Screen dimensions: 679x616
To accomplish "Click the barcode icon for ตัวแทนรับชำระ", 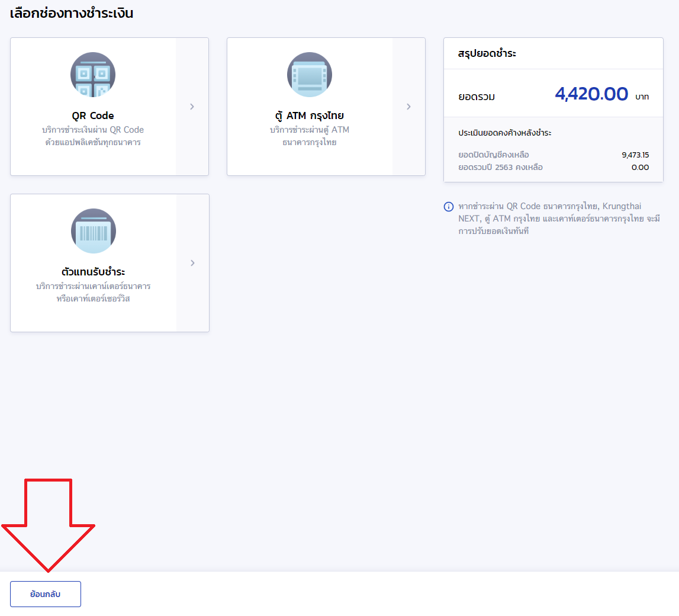I will (94, 231).
